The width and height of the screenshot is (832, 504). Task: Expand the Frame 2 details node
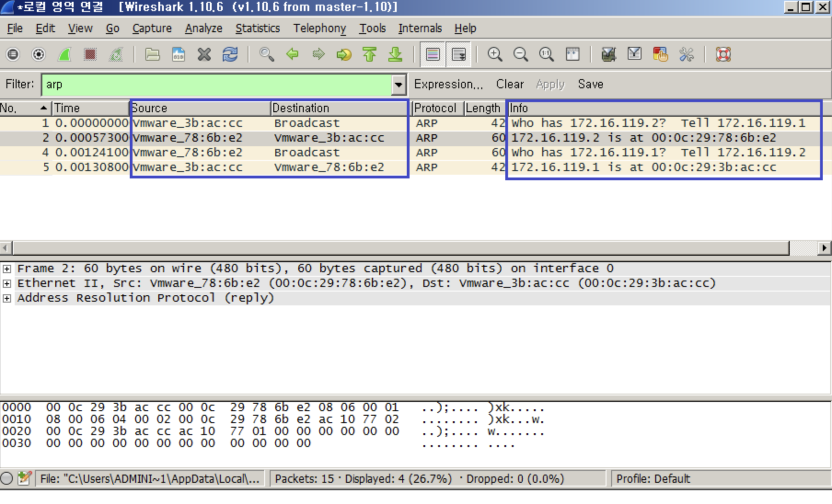7,269
